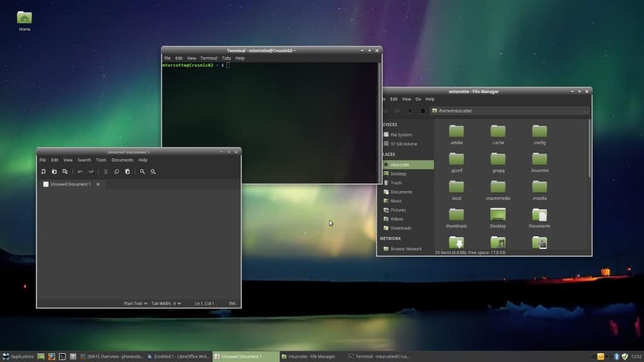
Task: Open the Tab Width dropdown
Action: coord(167,303)
